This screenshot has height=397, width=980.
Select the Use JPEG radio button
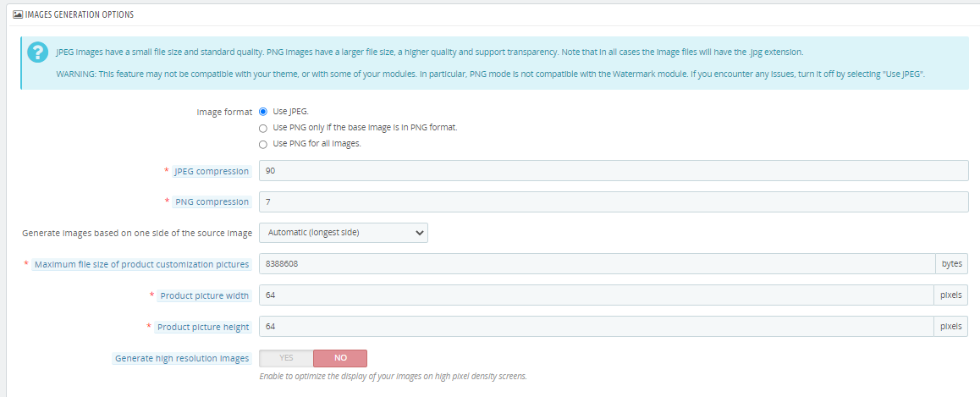(x=263, y=112)
